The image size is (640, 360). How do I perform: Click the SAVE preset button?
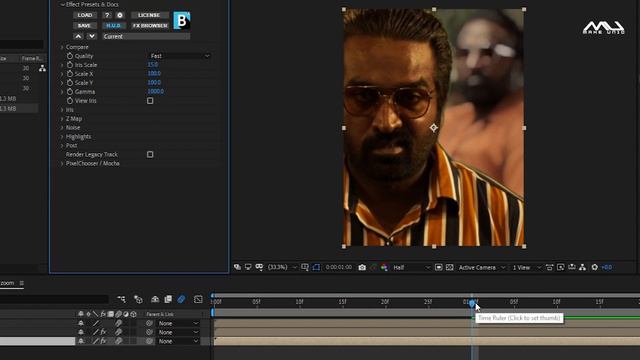84,25
